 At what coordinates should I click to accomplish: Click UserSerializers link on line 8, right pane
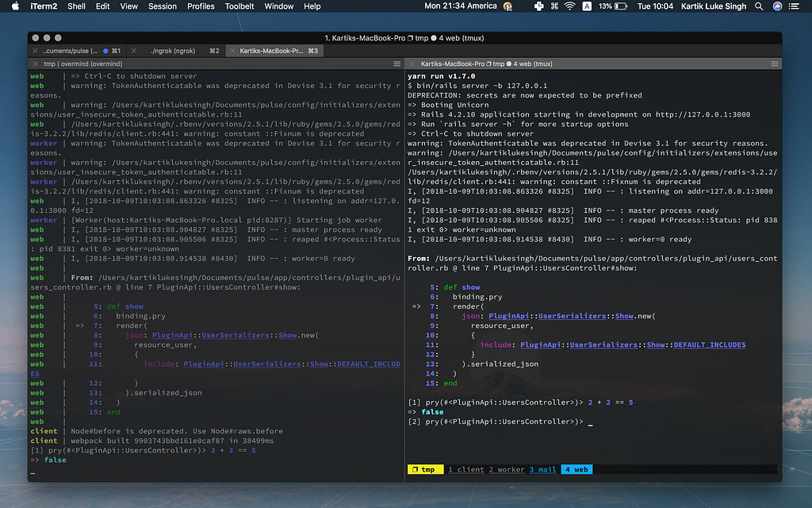(572, 316)
